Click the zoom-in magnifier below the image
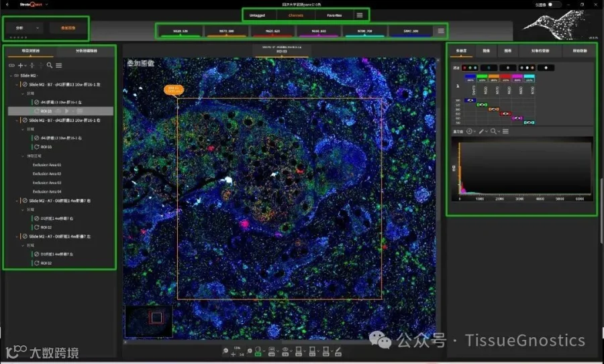Viewport: 604px width, 364px height. pos(249,351)
